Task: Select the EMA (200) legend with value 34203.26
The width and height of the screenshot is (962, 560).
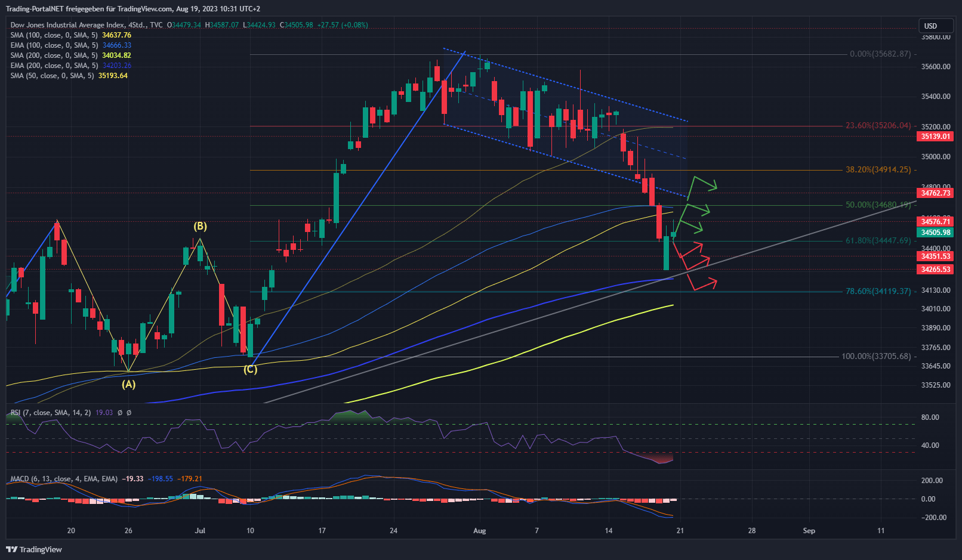Action: 70,66
